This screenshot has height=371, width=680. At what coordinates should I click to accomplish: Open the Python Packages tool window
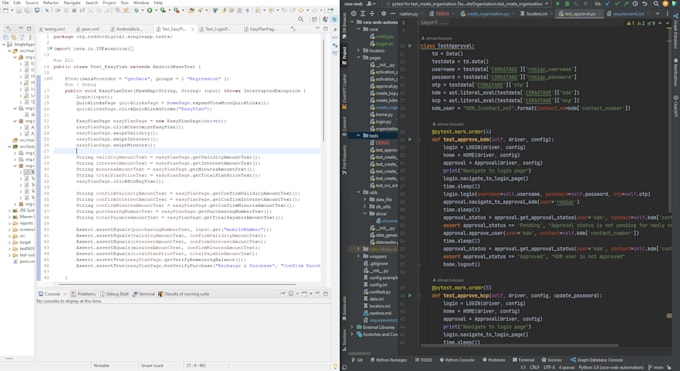pos(389,360)
